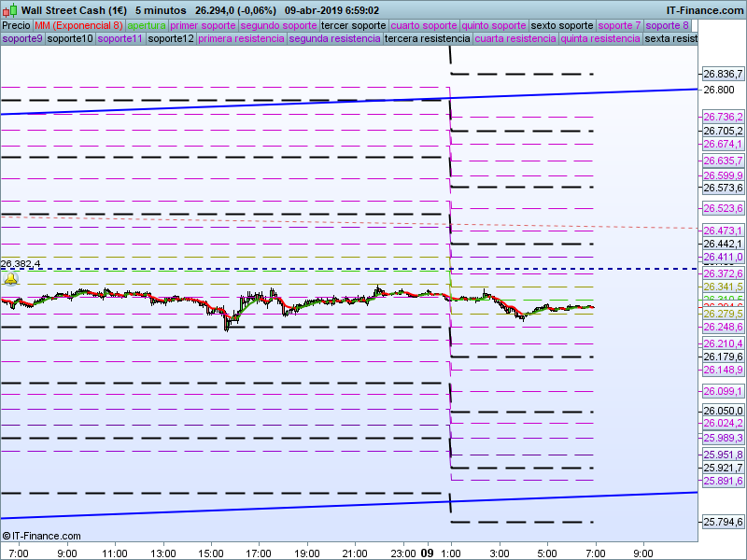The height and width of the screenshot is (560, 747).
Task: Click the 26.148,9 price axis label
Action: click(723, 370)
